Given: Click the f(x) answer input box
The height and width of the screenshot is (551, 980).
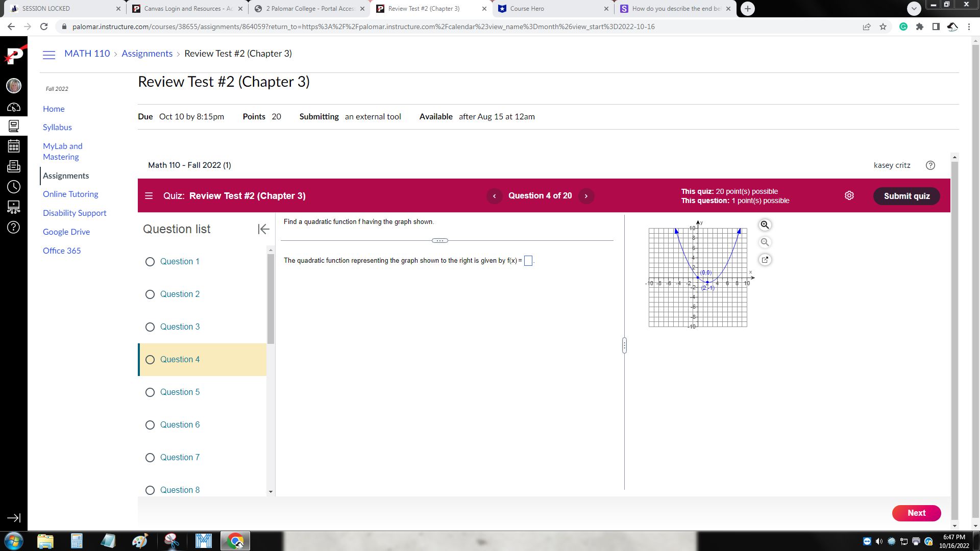Looking at the screenshot, I should click(528, 261).
